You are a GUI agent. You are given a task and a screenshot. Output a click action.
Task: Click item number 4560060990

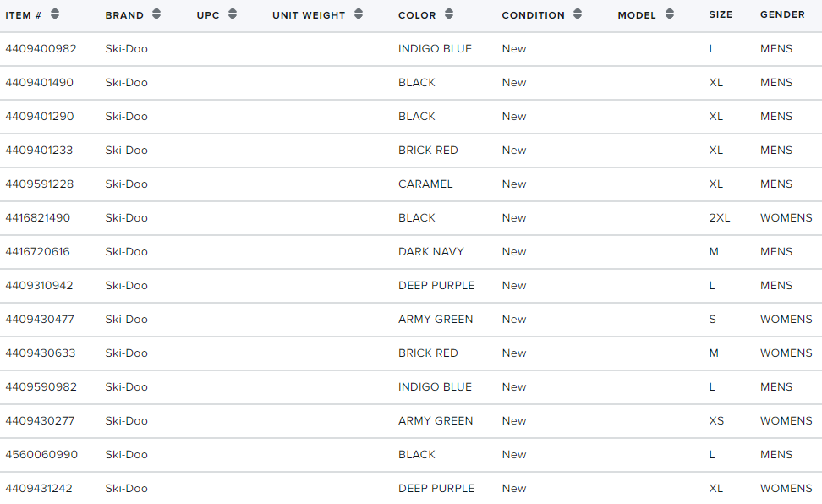41,455
